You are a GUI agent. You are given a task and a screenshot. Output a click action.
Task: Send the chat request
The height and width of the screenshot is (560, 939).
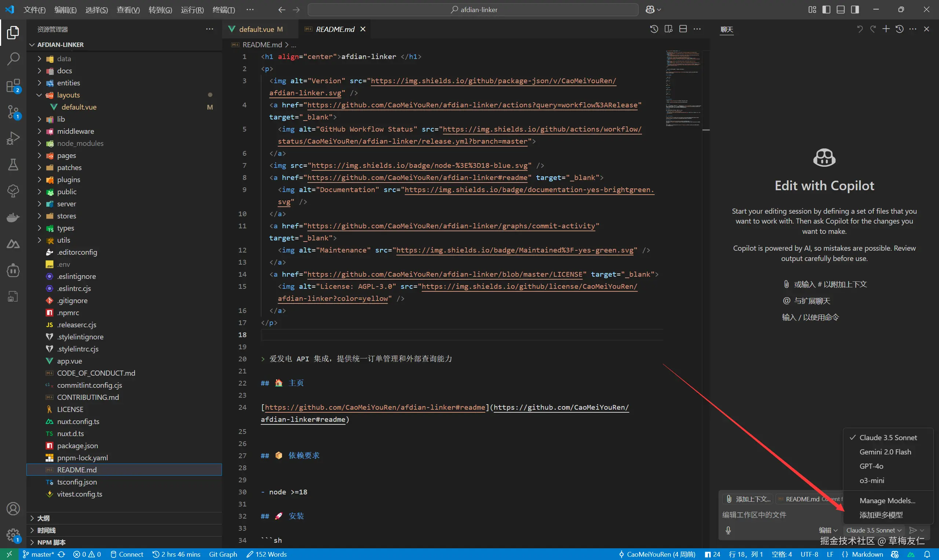[x=913, y=530]
